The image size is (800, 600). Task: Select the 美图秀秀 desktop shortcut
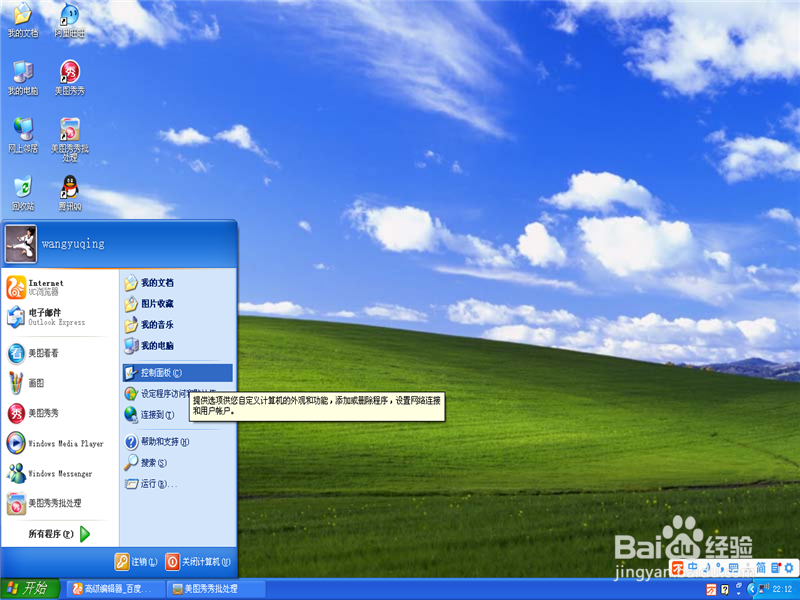pos(70,78)
